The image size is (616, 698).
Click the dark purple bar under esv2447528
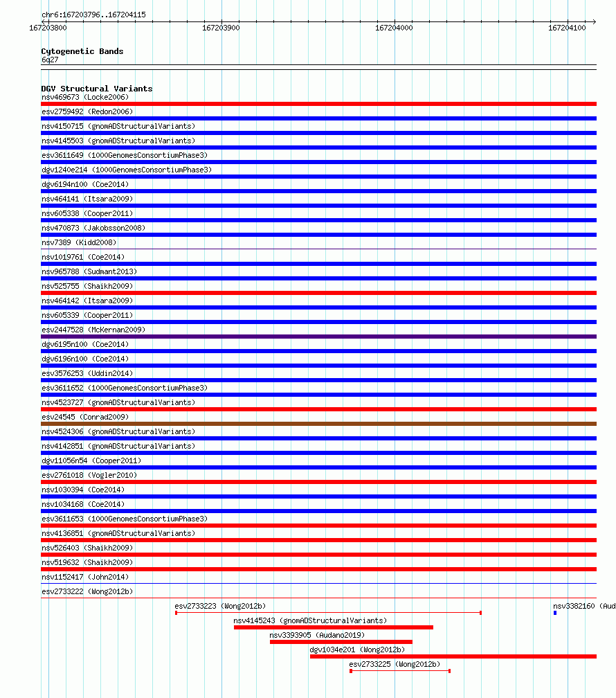pyautogui.click(x=318, y=337)
